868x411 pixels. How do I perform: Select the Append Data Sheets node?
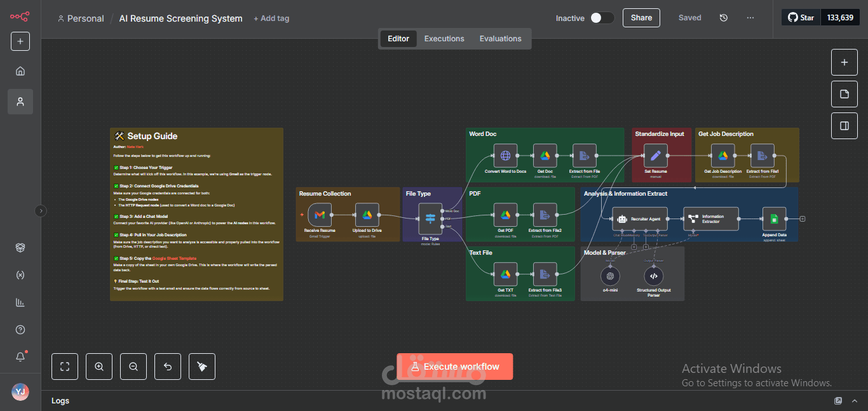point(774,219)
